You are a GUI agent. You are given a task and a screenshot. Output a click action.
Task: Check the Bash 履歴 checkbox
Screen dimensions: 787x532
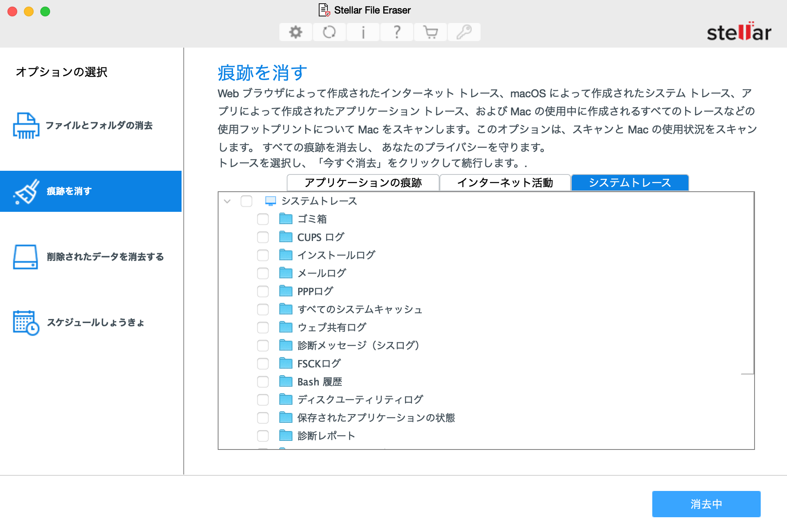pyautogui.click(x=263, y=382)
